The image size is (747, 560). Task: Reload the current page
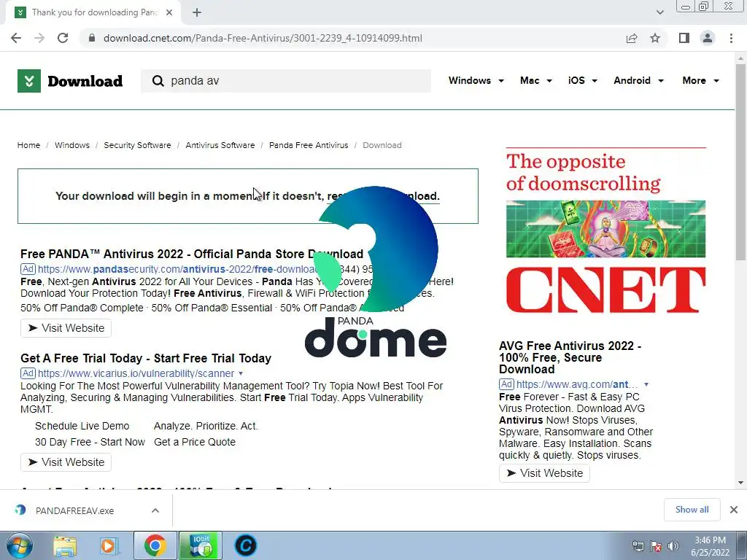pos(63,38)
